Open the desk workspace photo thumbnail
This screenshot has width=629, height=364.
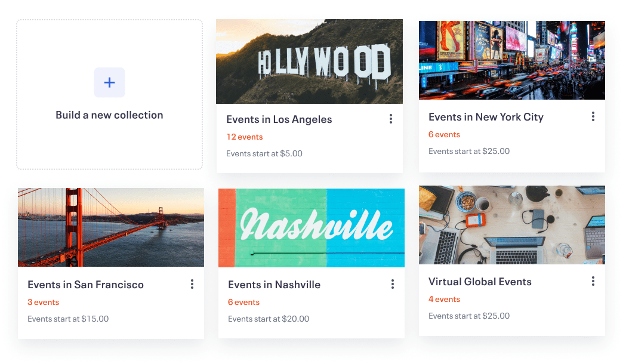pos(511,225)
